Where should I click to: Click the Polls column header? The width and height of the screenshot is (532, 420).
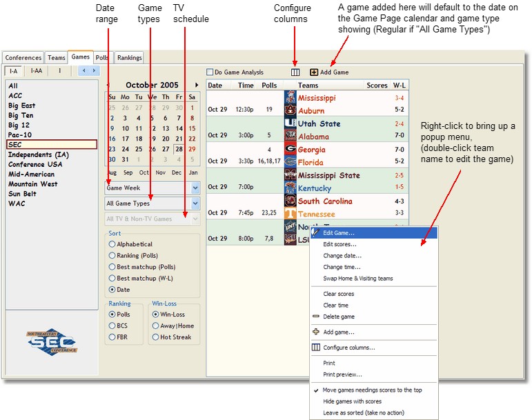pos(269,85)
